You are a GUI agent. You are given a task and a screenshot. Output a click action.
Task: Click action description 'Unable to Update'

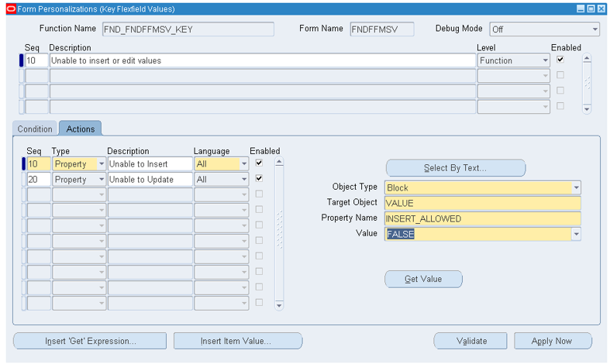[x=150, y=180]
